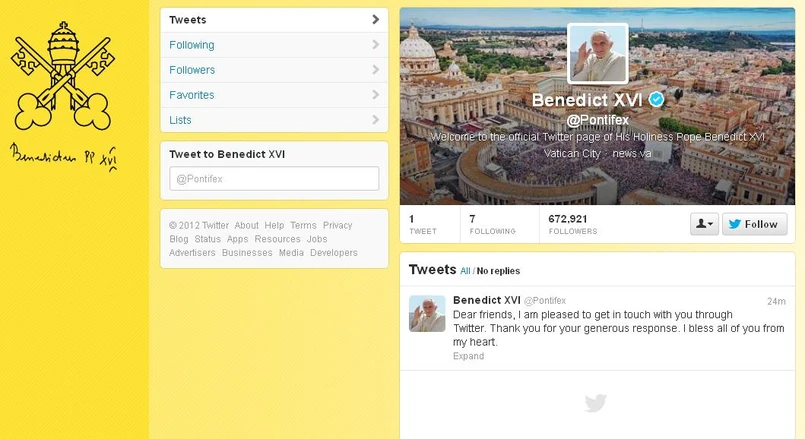Click the chevron arrow on Following row
The width and height of the screenshot is (805, 439).
376,45
